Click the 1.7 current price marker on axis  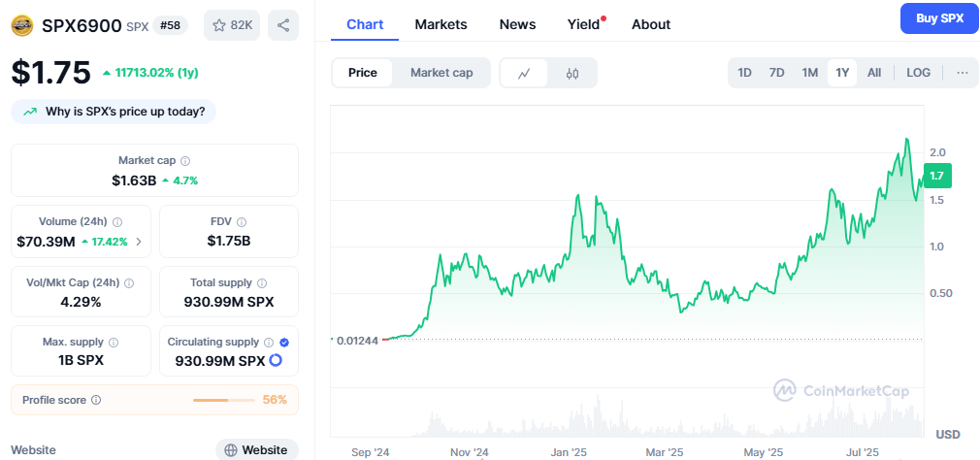coord(937,177)
